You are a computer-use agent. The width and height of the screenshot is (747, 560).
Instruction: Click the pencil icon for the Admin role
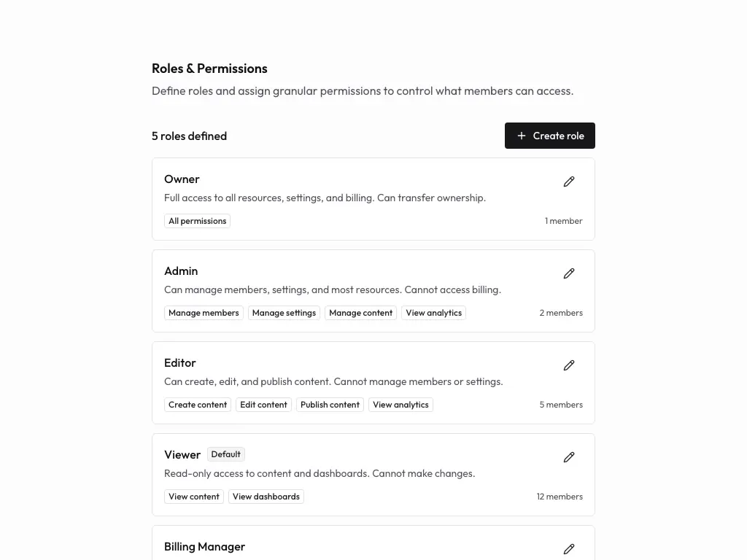tap(569, 273)
